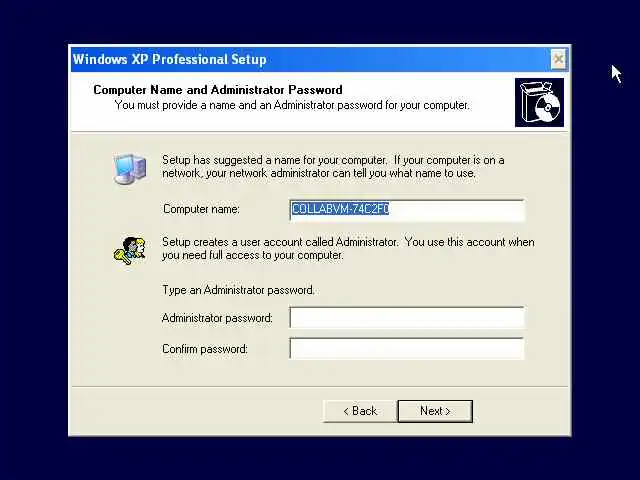Screen dimensions: 640x480
Task: Click the setup CD box icon
Action: point(539,102)
